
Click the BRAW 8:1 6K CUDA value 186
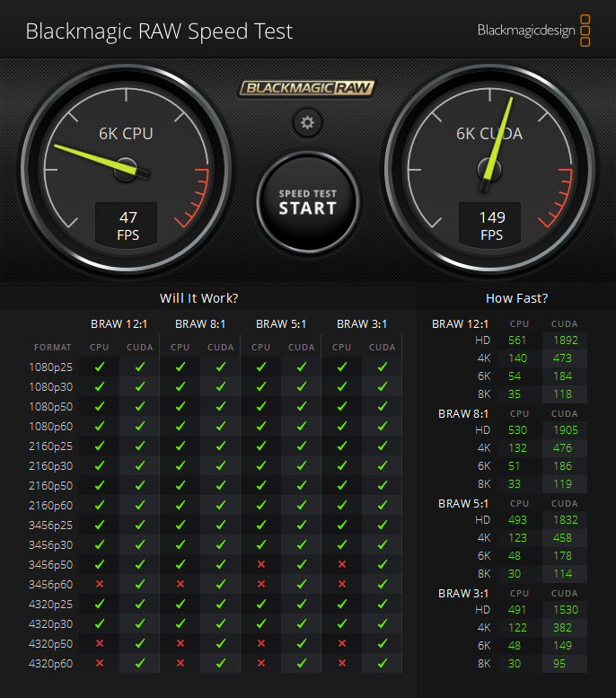click(562, 466)
